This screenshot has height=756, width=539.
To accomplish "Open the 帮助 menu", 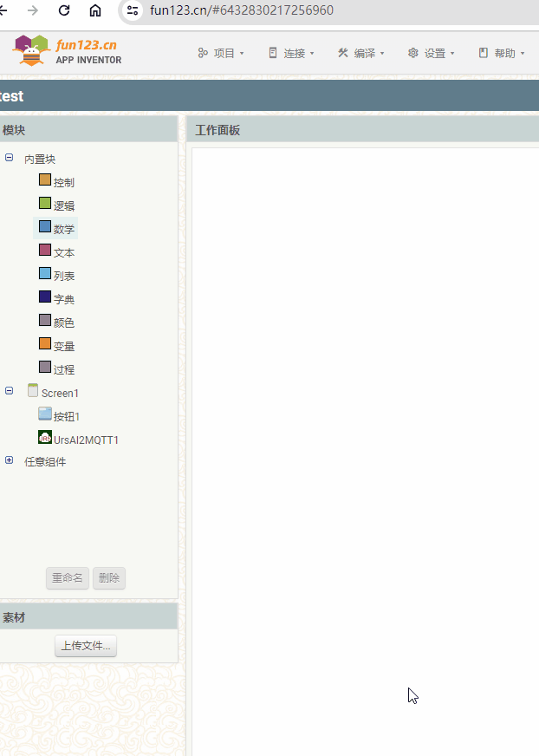I will [x=502, y=53].
